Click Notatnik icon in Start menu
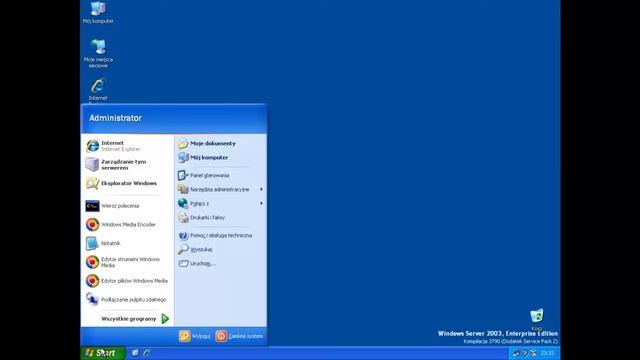The width and height of the screenshot is (640, 360). click(92, 243)
